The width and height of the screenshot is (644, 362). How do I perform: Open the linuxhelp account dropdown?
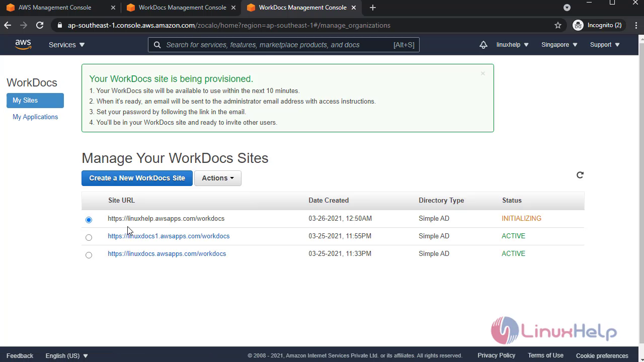pos(512,45)
